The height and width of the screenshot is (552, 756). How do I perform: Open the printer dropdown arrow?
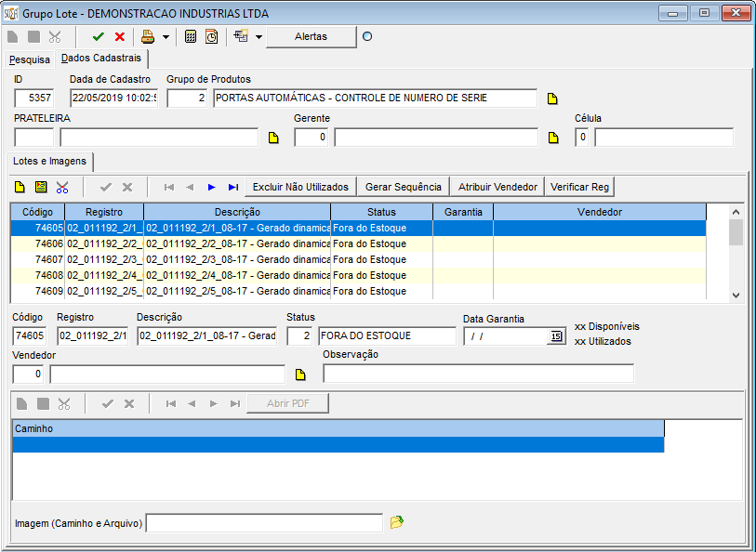point(166,37)
